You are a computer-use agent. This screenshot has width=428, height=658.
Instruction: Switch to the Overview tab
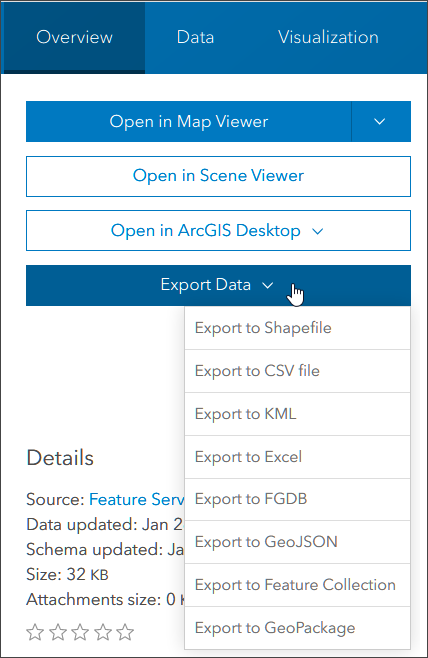coord(74,37)
